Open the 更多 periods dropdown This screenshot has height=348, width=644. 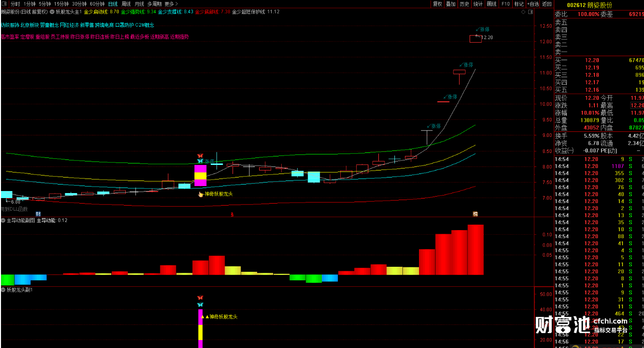point(171,4)
